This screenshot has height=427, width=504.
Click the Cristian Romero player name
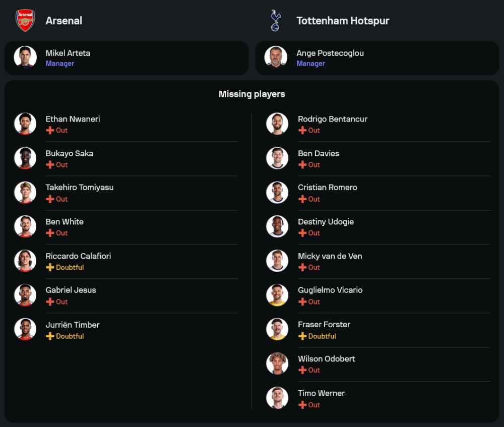point(328,187)
